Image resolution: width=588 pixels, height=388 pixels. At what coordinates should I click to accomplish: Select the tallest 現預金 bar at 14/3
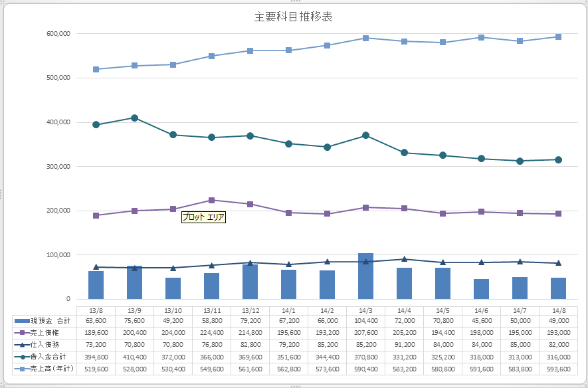pyautogui.click(x=365, y=276)
